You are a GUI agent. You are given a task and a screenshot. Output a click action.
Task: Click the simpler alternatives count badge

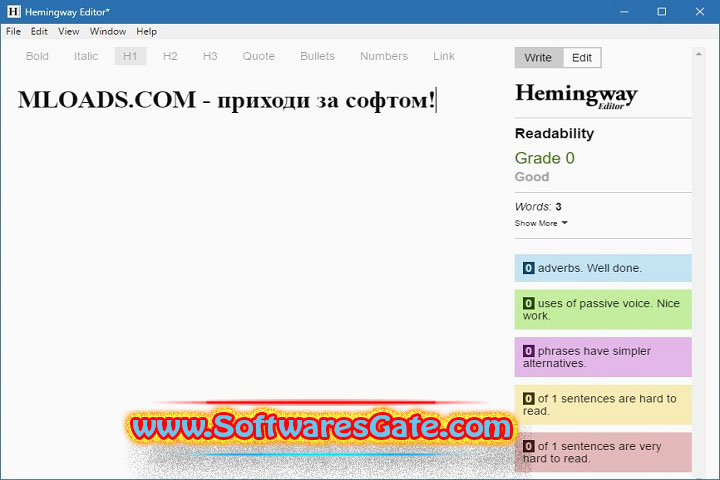pos(529,351)
